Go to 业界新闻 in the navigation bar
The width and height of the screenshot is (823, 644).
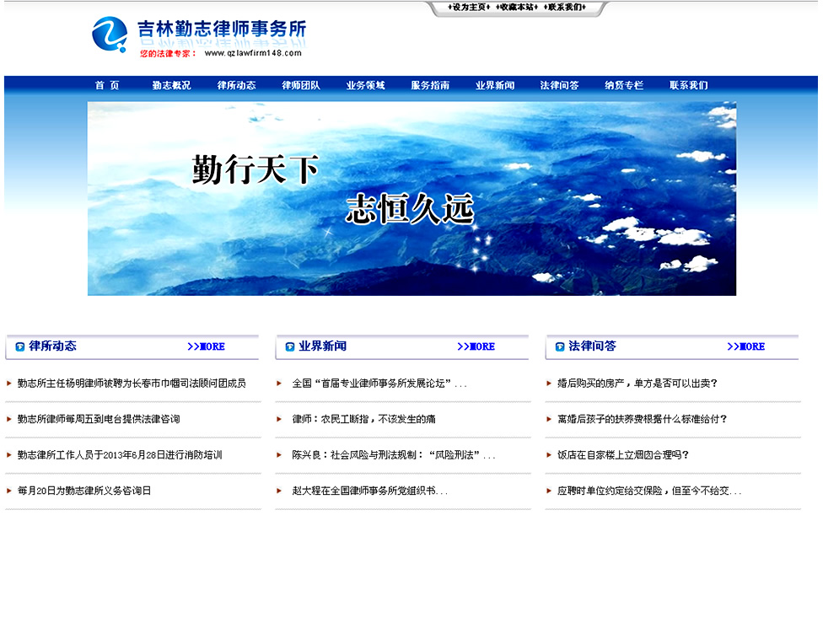(495, 85)
